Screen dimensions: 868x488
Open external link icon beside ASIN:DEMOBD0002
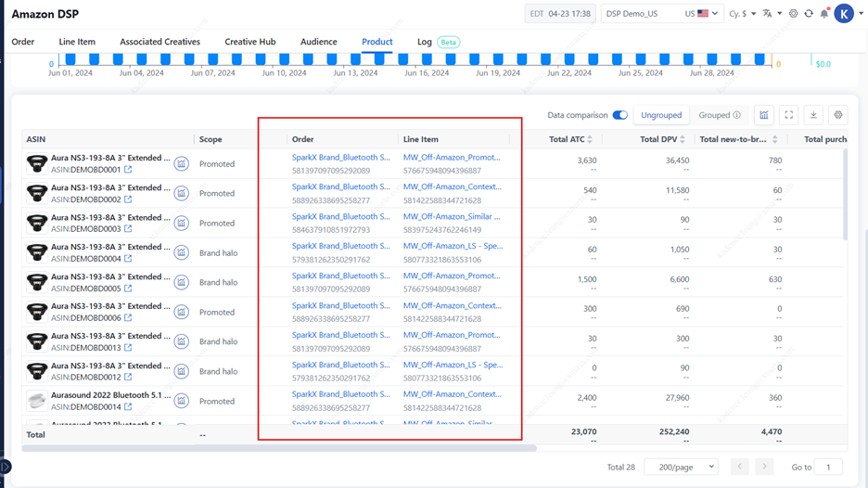128,199
